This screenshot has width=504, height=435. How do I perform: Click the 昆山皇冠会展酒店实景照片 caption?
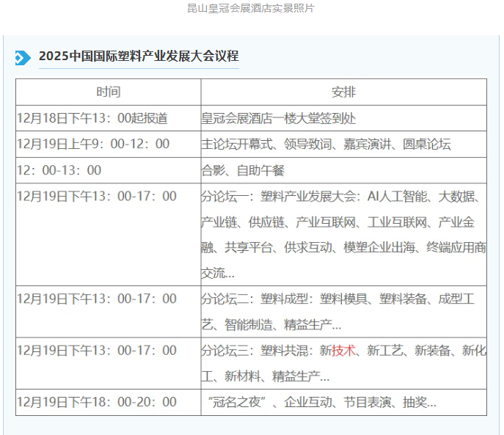pyautogui.click(x=252, y=9)
